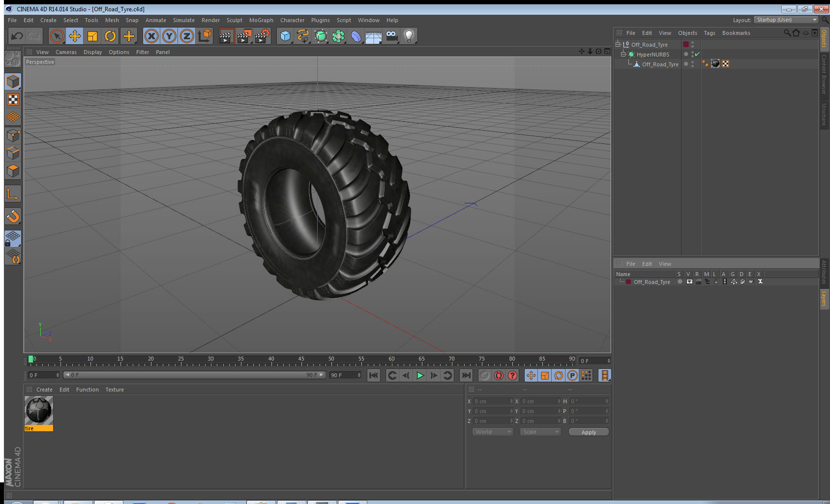
Task: Click the Undo arrow icon
Action: (x=17, y=36)
